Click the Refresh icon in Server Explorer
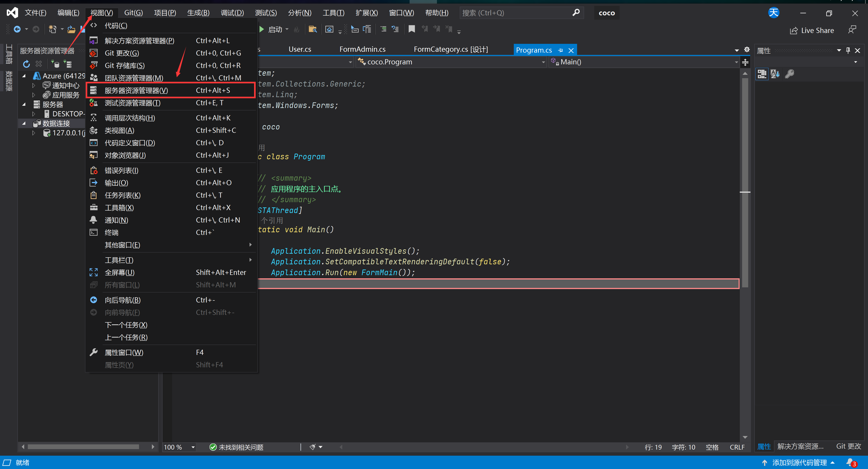Image resolution: width=868 pixels, height=469 pixels. click(26, 64)
